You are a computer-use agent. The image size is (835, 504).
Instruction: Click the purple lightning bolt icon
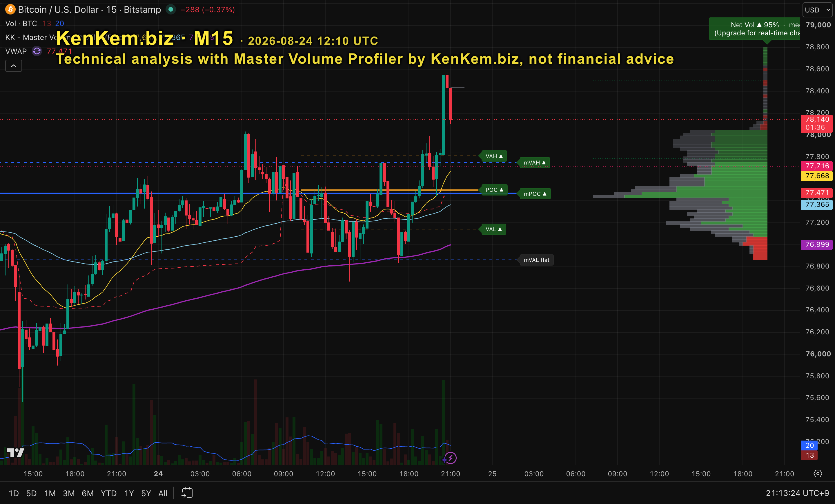click(450, 458)
